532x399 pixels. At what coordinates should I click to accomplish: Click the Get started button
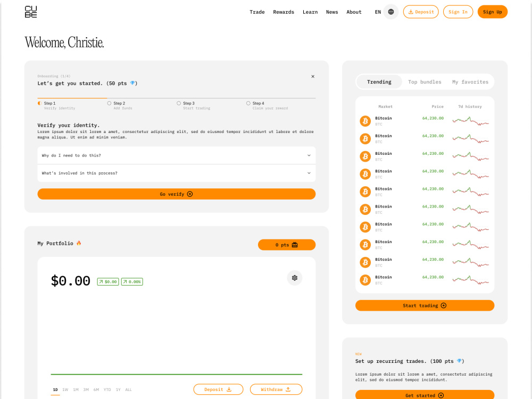point(425,395)
